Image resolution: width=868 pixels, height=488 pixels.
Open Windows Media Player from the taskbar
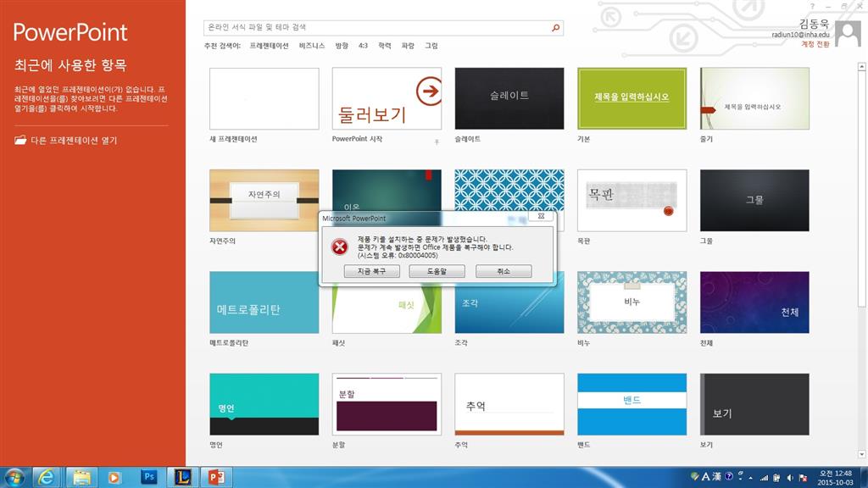[114, 477]
